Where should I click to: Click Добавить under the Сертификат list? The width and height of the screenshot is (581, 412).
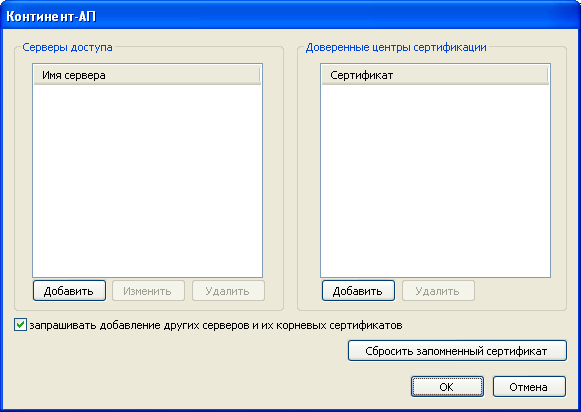(358, 291)
